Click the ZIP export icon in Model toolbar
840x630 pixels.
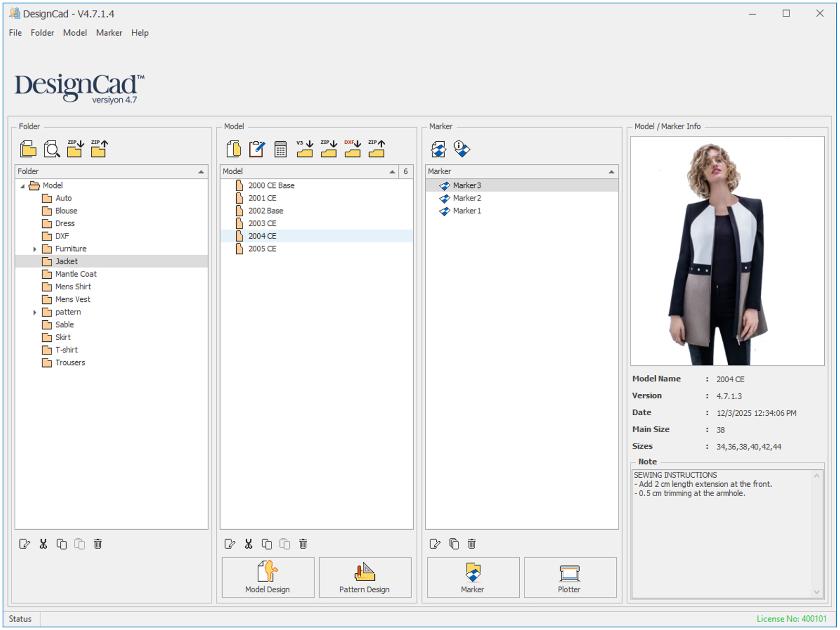tap(376, 149)
